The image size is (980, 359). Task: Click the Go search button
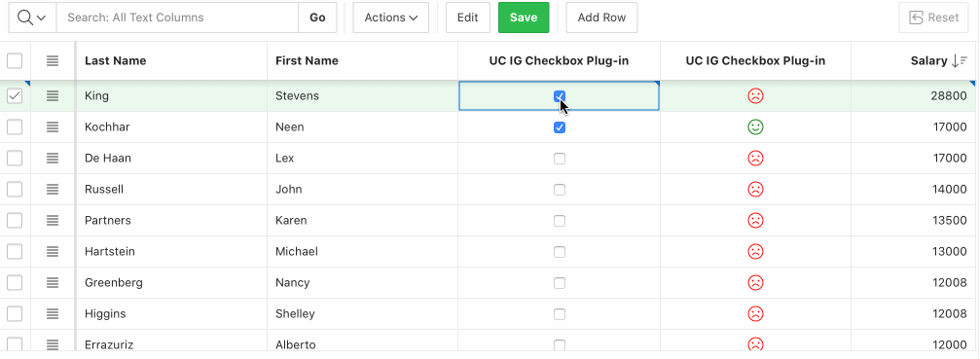[x=317, y=18]
